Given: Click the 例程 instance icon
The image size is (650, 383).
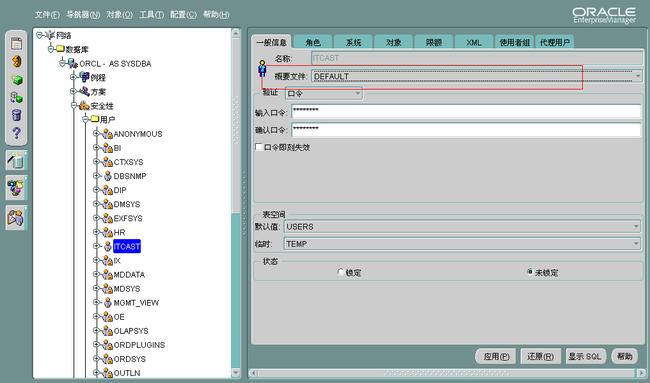Looking at the screenshot, I should [x=85, y=77].
